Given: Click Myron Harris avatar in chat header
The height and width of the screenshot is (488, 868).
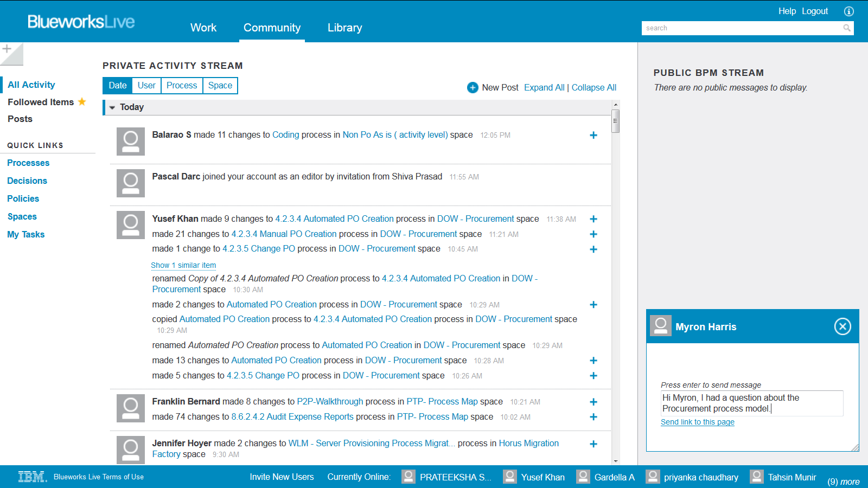Looking at the screenshot, I should 660,326.
